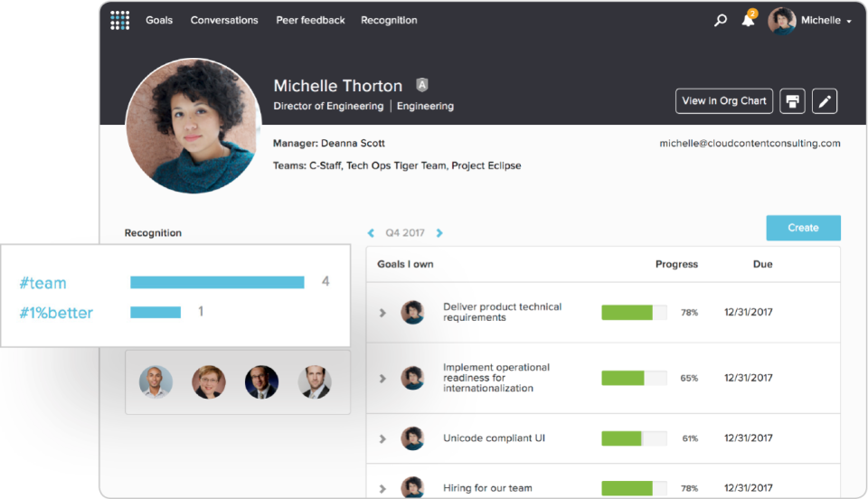Expand Deliver product technical requirements goal

pyautogui.click(x=382, y=313)
